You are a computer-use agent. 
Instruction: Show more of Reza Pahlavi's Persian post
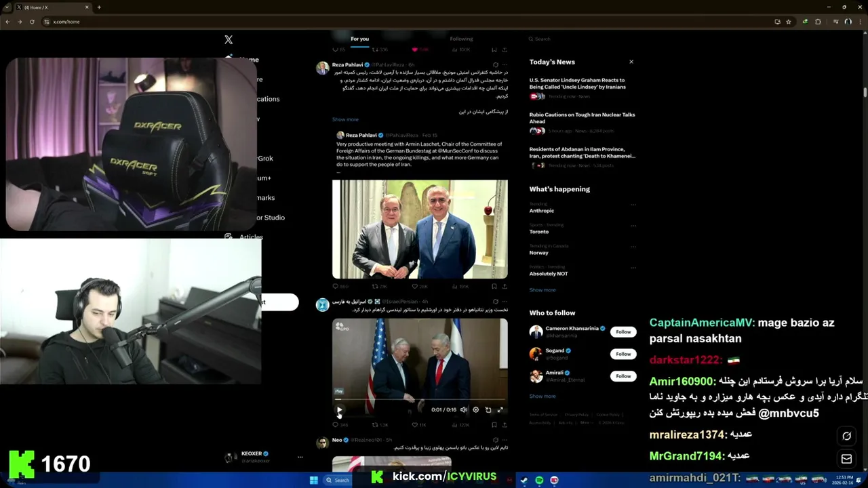point(345,119)
